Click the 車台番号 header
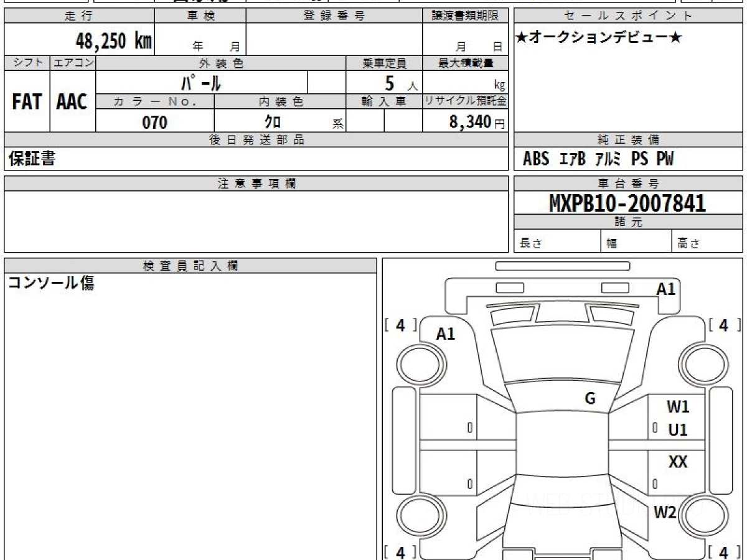This screenshot has width=747, height=560. point(629,184)
